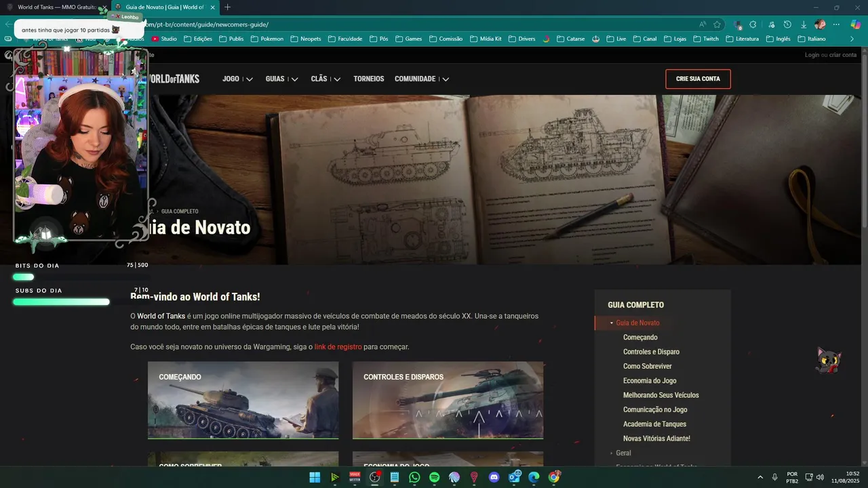The width and height of the screenshot is (868, 488).
Task: Open WhatsApp from taskbar
Action: (414, 477)
